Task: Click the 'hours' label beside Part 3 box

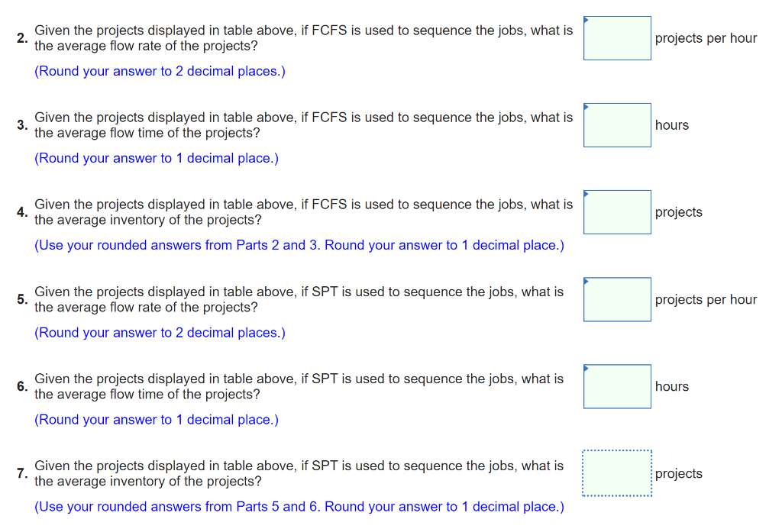Action: point(671,125)
